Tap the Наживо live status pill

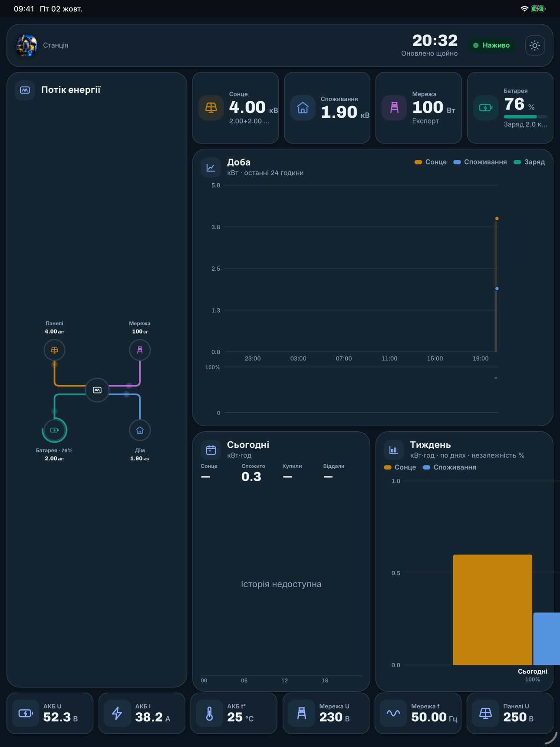click(x=491, y=45)
